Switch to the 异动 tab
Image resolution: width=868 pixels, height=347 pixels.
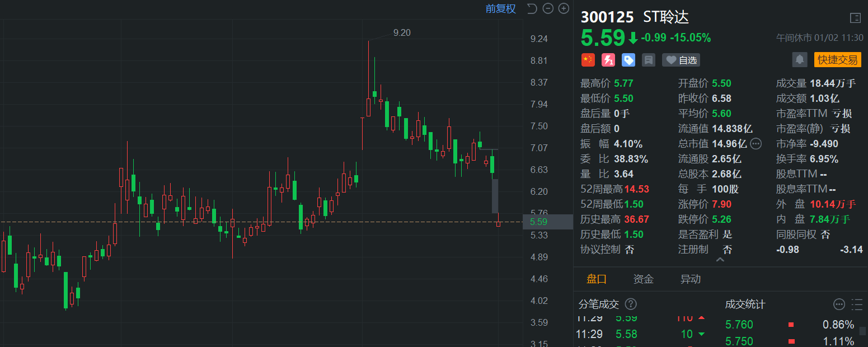pyautogui.click(x=690, y=279)
